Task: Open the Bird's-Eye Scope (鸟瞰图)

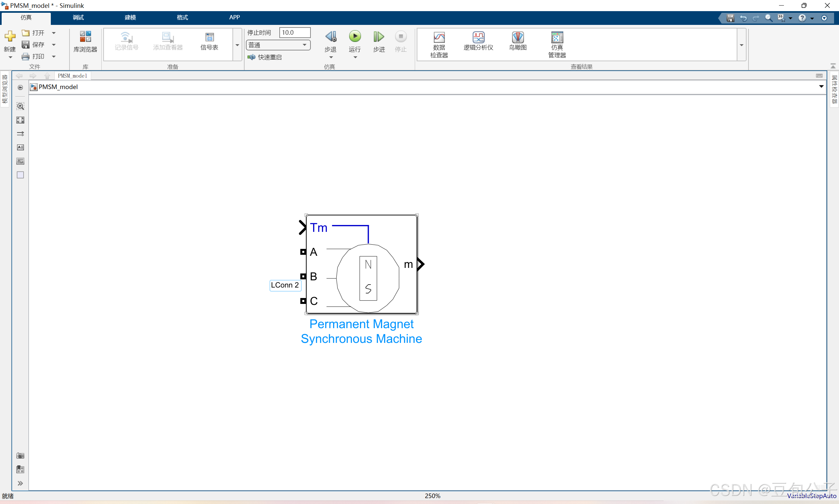Action: [517, 37]
